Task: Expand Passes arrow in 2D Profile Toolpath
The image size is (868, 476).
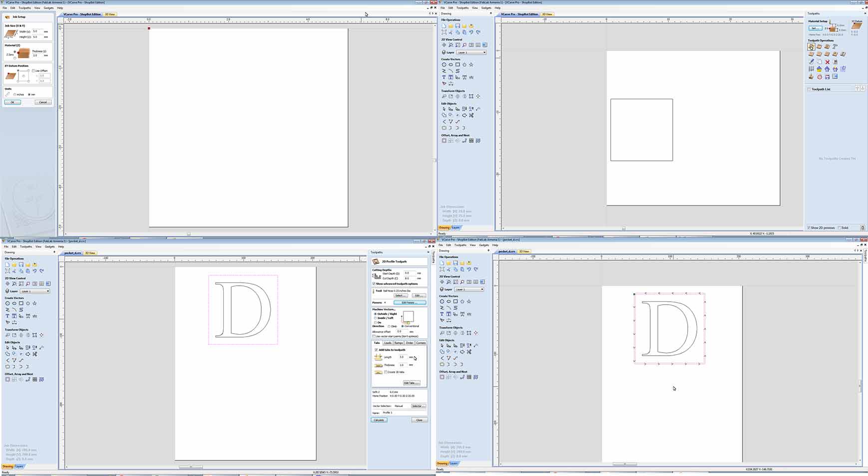Action: [x=385, y=303]
